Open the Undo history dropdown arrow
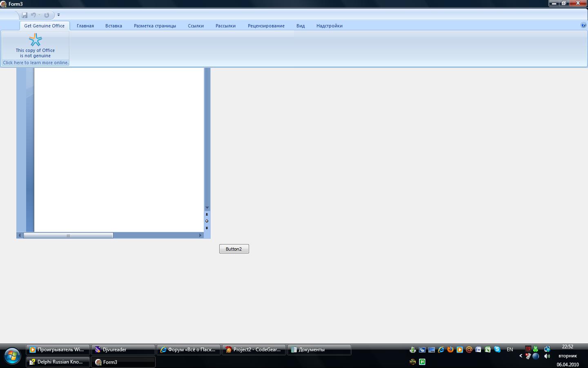The height and width of the screenshot is (368, 588). [x=39, y=15]
